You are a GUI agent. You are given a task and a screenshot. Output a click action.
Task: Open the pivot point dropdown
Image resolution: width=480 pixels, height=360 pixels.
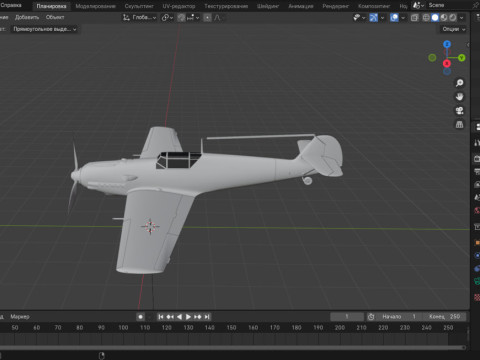coord(167,17)
